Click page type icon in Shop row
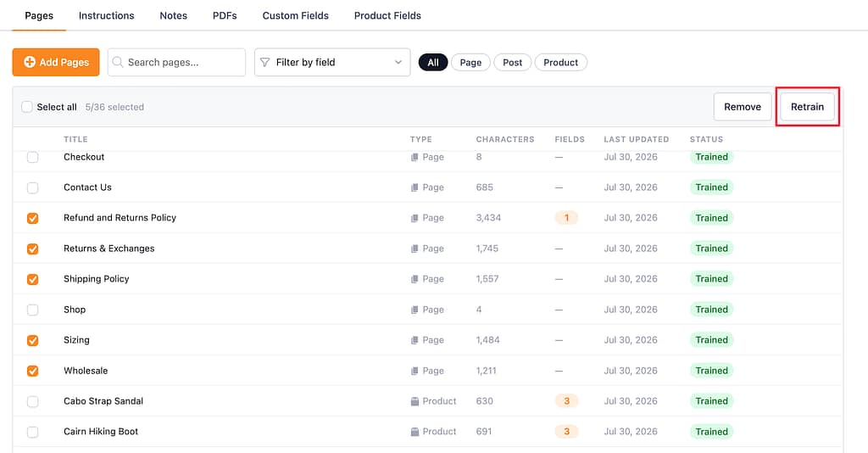 (414, 310)
